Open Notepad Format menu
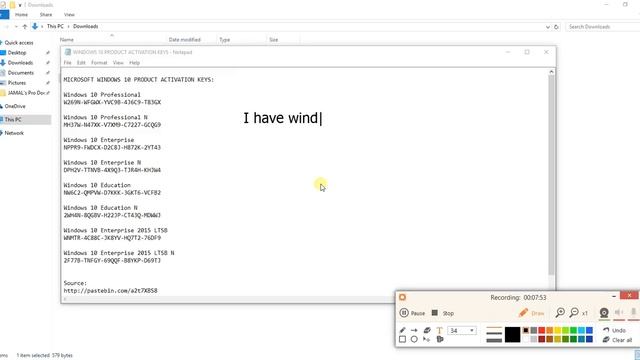Image resolution: width=640 pixels, height=360 pixels. (x=99, y=63)
